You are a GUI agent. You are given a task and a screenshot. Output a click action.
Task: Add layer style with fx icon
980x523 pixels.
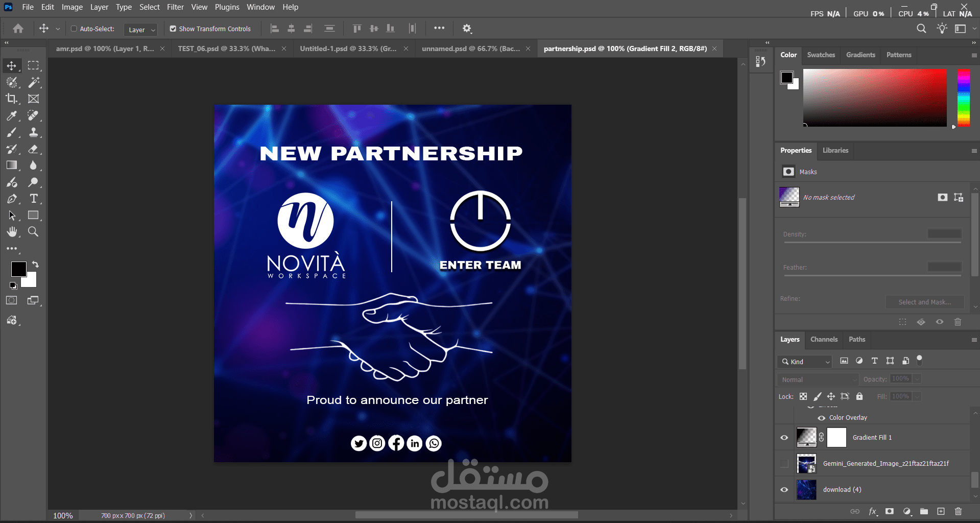point(873,511)
